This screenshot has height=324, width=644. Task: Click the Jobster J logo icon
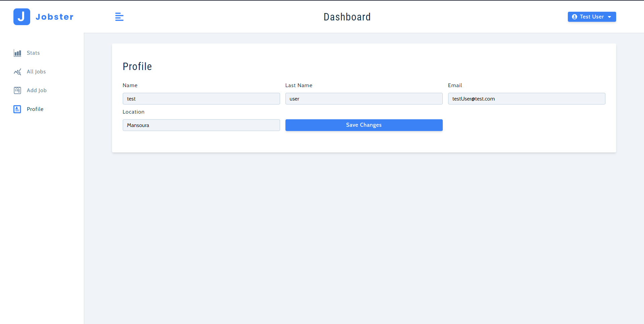pos(22,17)
